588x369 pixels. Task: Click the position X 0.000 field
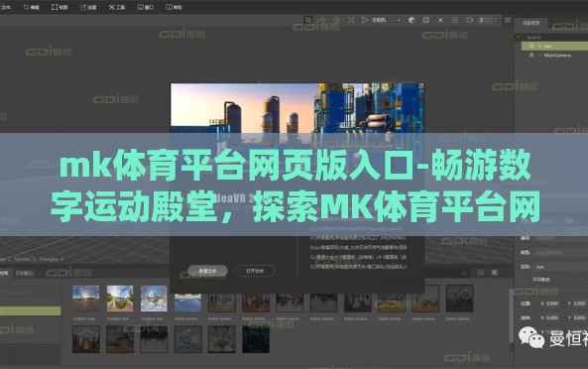coord(552,304)
